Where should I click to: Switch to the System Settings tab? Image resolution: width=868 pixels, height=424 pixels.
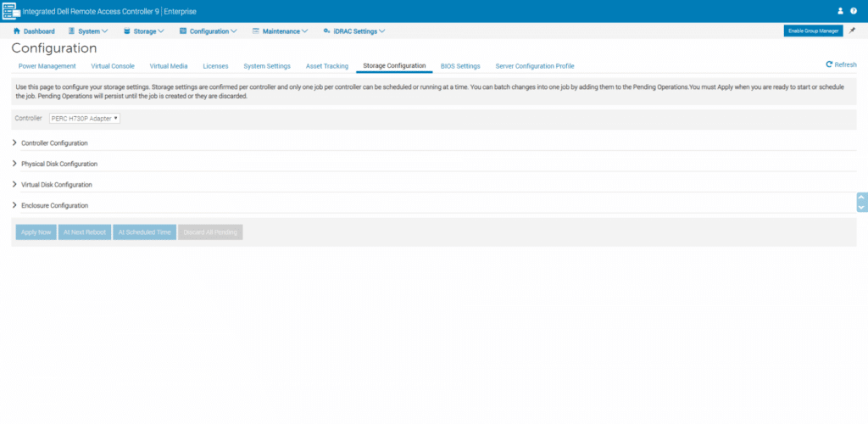point(267,66)
